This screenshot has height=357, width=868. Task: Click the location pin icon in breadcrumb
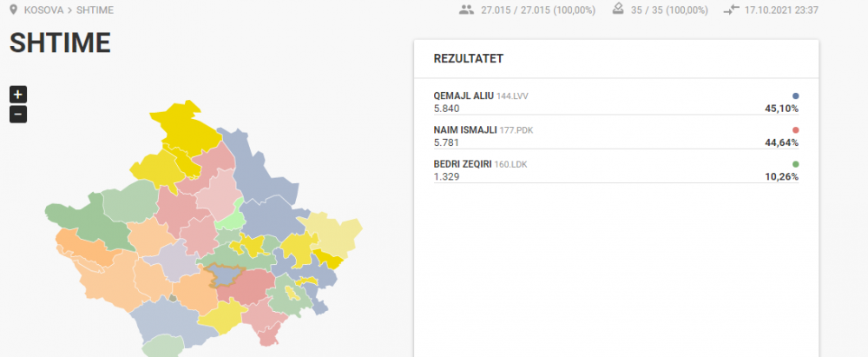pyautogui.click(x=14, y=10)
